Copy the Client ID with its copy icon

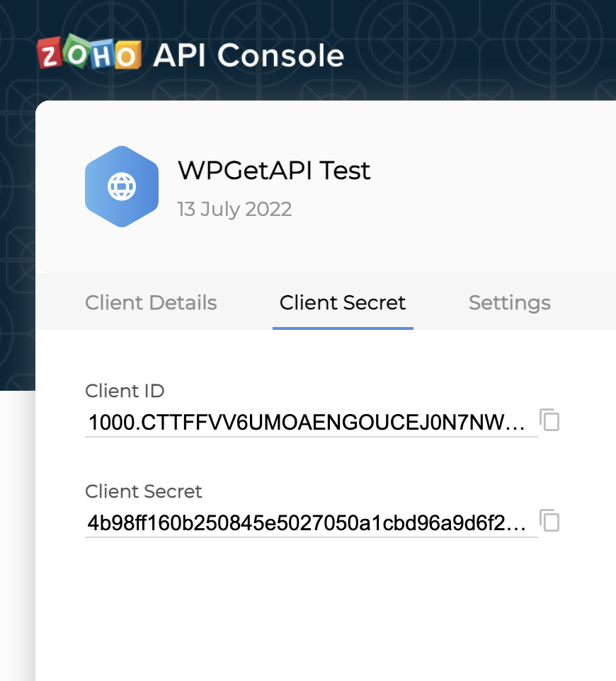point(549,420)
